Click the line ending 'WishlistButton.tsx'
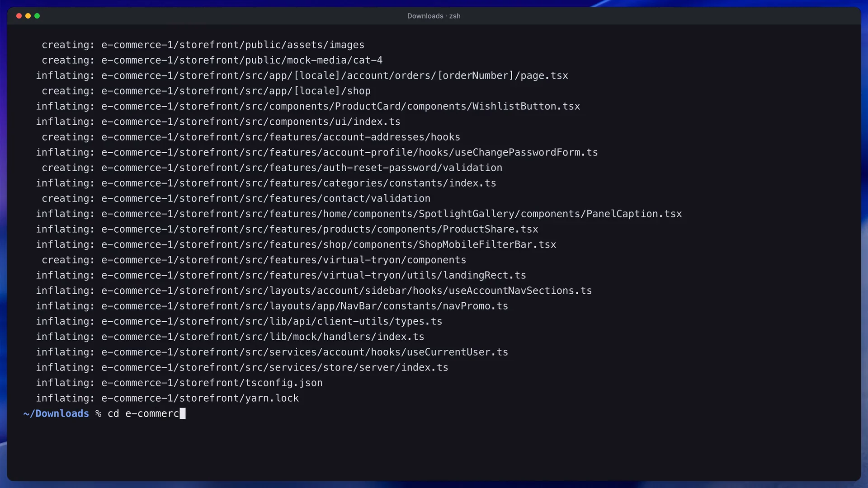The height and width of the screenshot is (488, 868). click(308, 106)
